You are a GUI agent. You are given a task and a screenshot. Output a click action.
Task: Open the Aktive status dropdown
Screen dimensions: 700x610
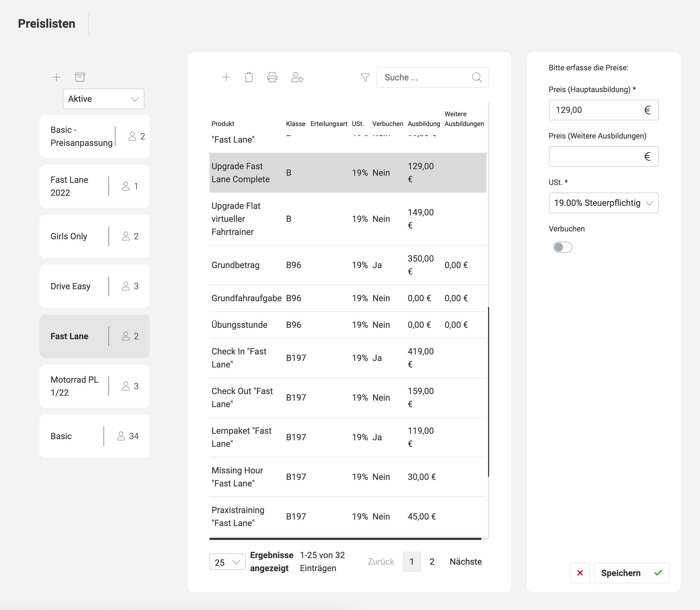[103, 99]
